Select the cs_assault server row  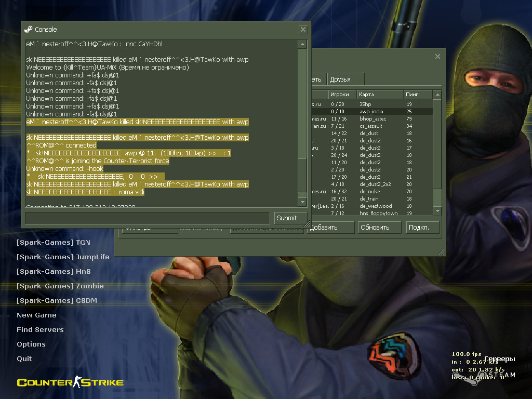372,126
